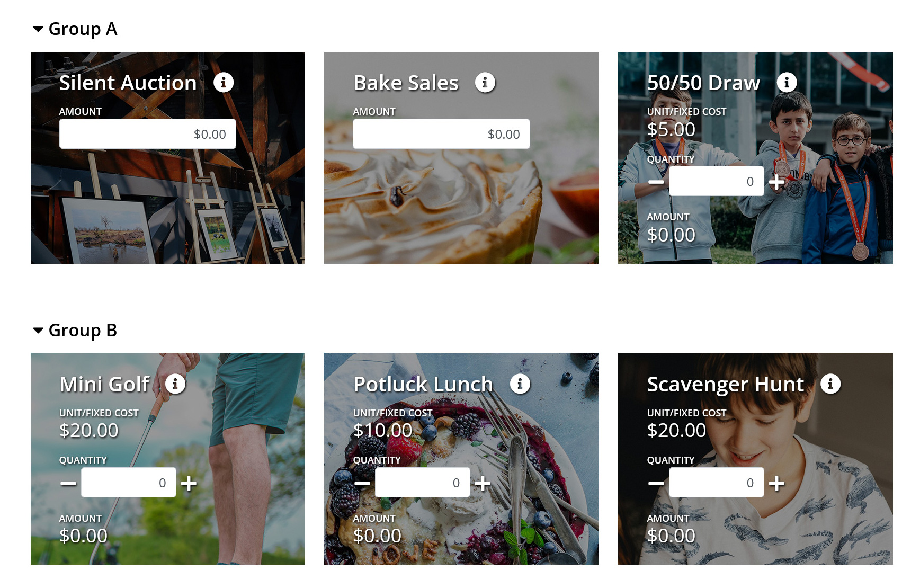Open Scavenger Hunt info icon

(x=830, y=384)
